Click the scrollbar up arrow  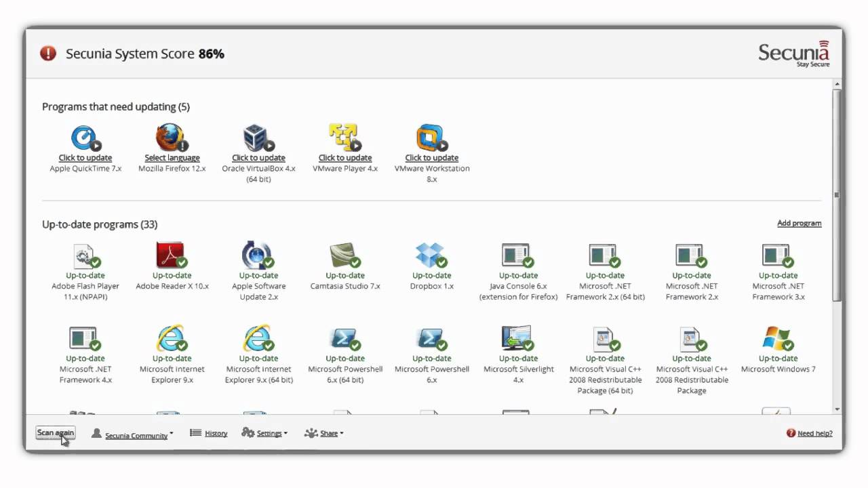(x=837, y=84)
